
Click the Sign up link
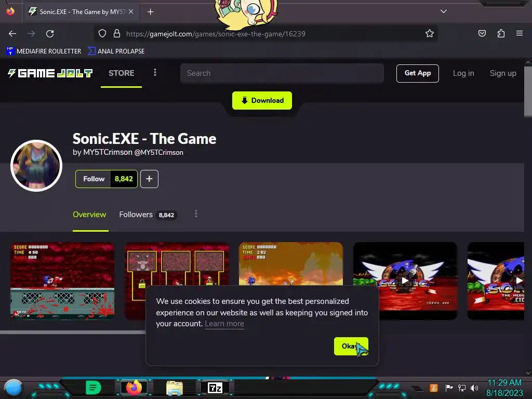coord(503,73)
